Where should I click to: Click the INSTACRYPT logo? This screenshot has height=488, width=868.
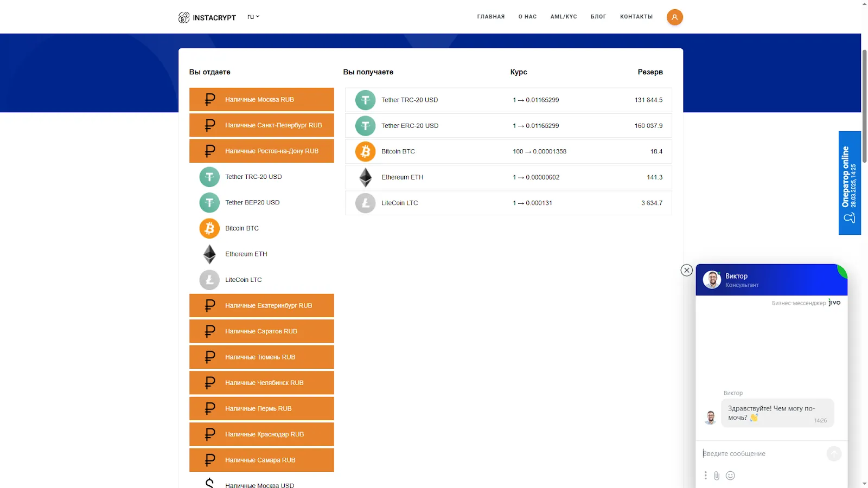click(207, 17)
